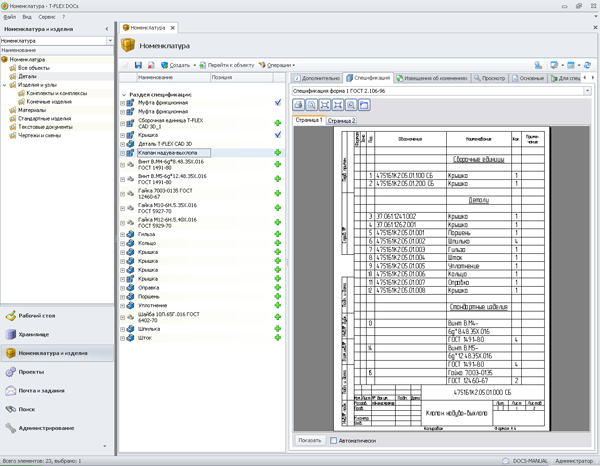Click green plus icon in Шток row
Image resolution: width=600 pixels, height=466 pixels.
[x=278, y=337]
